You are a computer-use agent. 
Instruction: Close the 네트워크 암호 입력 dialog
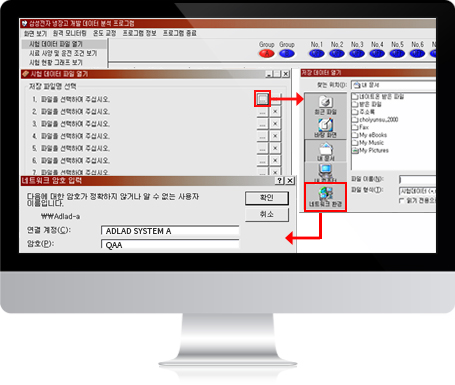(x=290, y=181)
